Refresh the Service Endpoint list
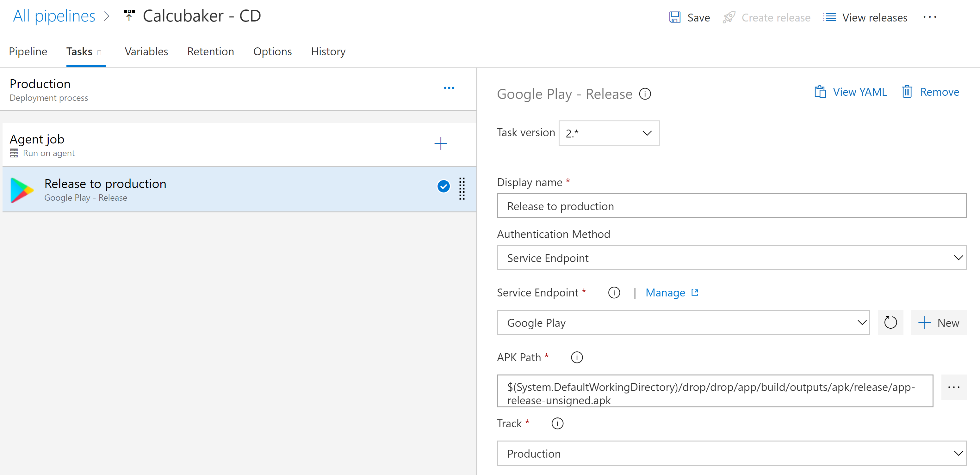Viewport: 980px width, 475px height. tap(890, 323)
